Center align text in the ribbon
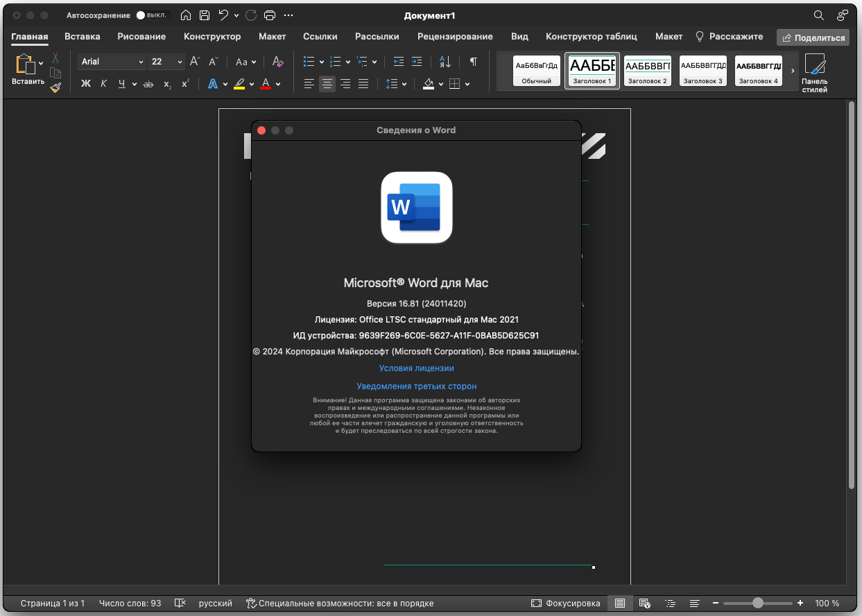Image resolution: width=862 pixels, height=616 pixels. click(327, 84)
